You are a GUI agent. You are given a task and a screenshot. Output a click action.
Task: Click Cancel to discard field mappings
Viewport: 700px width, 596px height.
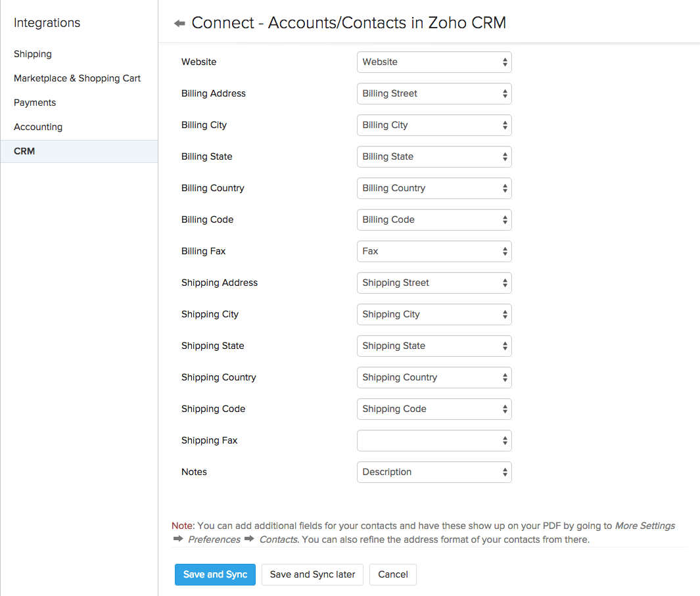click(392, 574)
